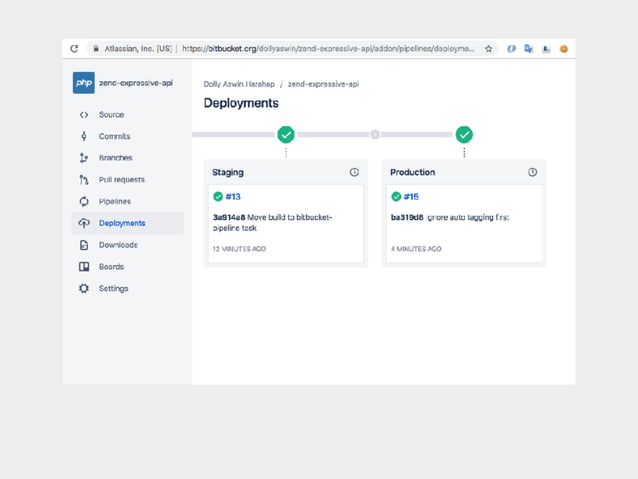
Task: Open the Downloads section
Action: pyautogui.click(x=118, y=245)
